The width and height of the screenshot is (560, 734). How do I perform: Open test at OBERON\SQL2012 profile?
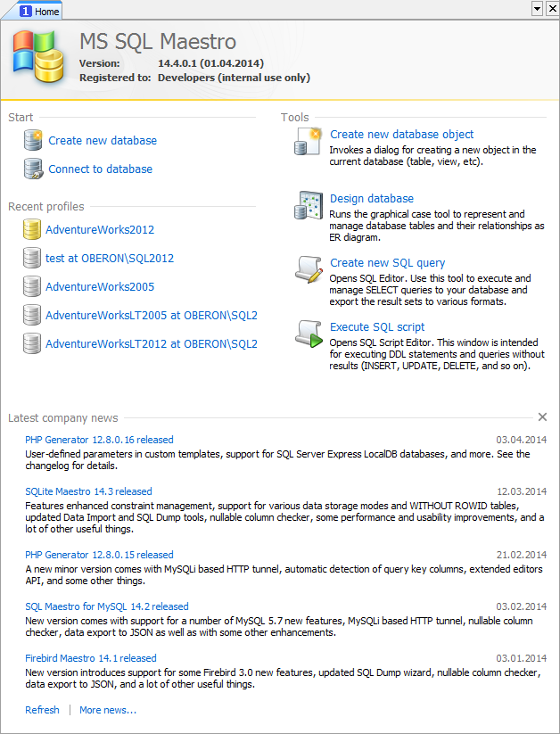(110, 259)
